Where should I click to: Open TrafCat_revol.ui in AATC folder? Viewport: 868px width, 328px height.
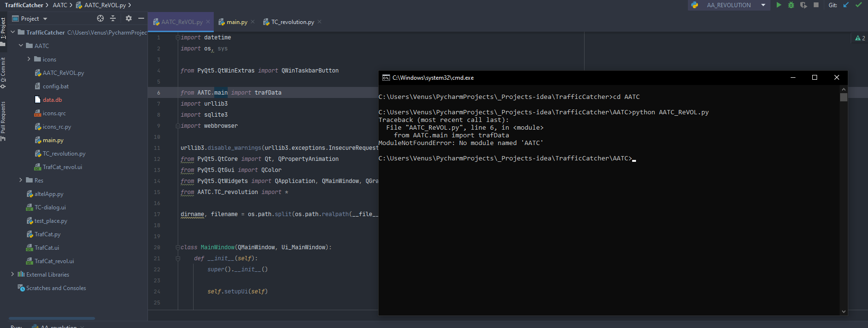coord(62,167)
